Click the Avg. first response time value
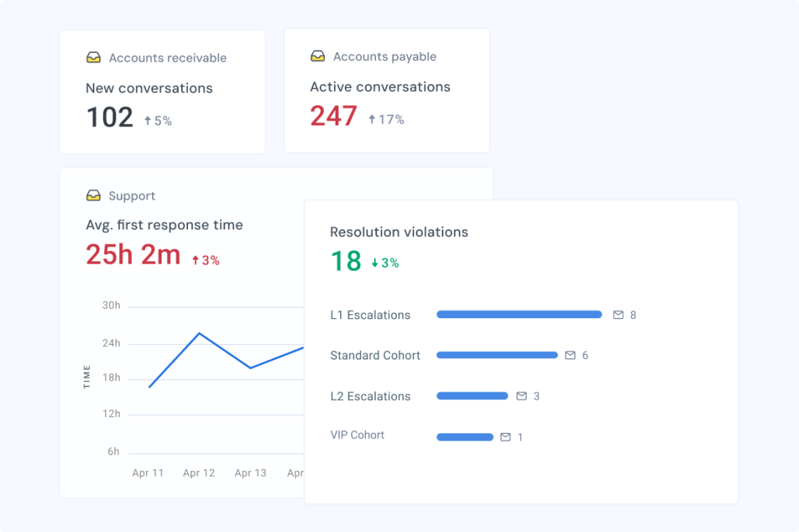 click(133, 255)
